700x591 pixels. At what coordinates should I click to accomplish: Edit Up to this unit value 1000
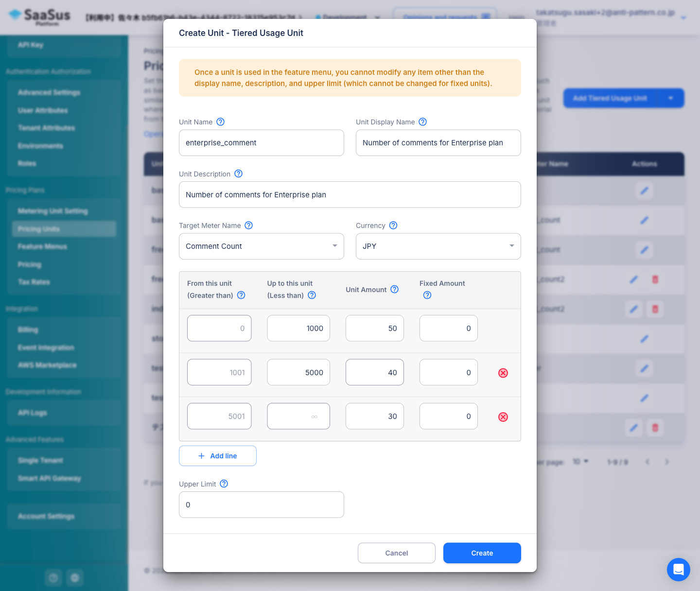point(298,329)
